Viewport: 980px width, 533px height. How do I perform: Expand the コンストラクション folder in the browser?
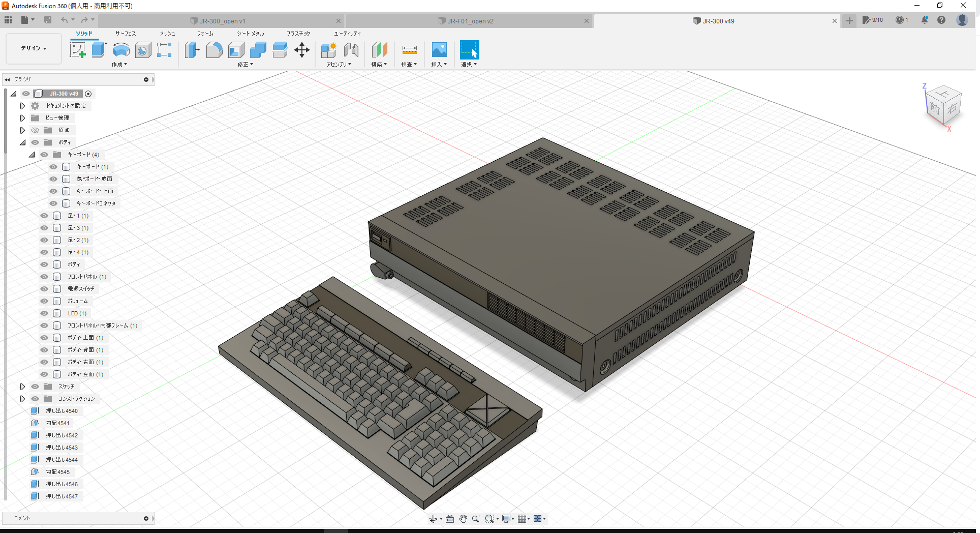22,398
